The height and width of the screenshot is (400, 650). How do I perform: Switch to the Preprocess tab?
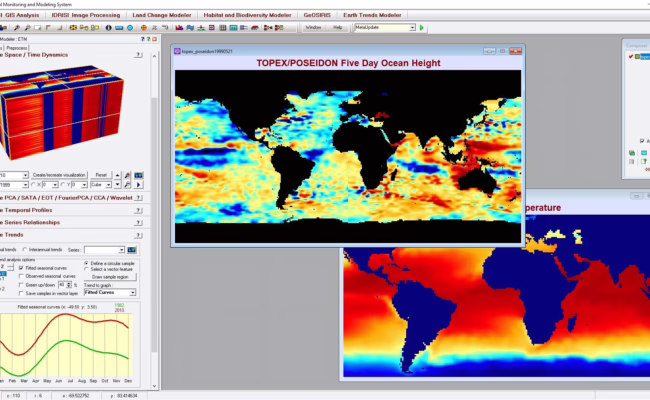point(17,48)
